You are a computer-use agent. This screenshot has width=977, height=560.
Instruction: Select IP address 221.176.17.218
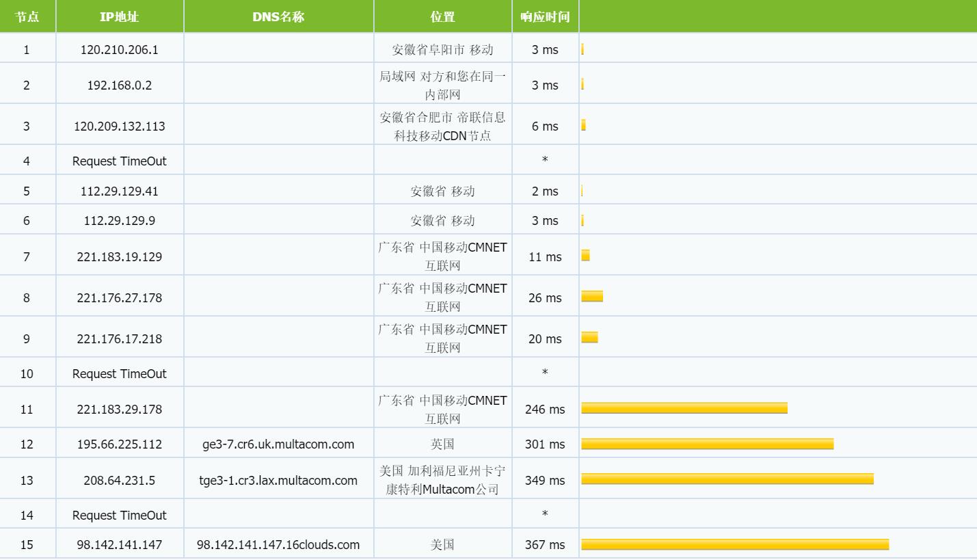120,339
